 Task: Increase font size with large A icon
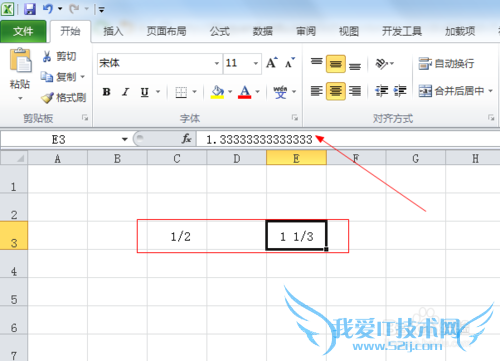(x=272, y=63)
